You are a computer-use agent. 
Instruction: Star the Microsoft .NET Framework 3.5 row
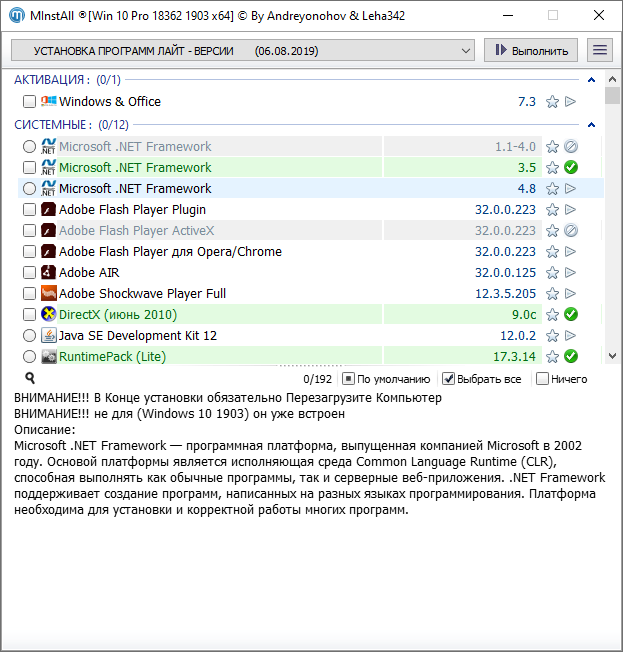552,168
